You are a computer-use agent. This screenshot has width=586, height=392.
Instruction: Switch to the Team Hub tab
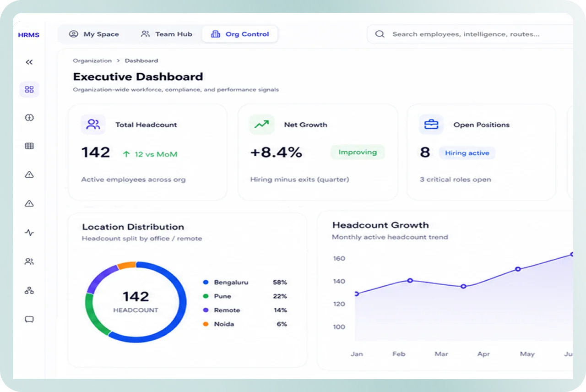167,34
